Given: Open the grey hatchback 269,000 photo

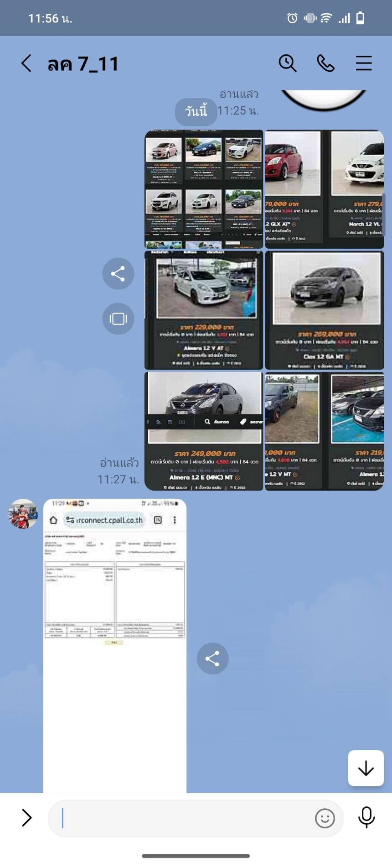Looking at the screenshot, I should click(325, 310).
